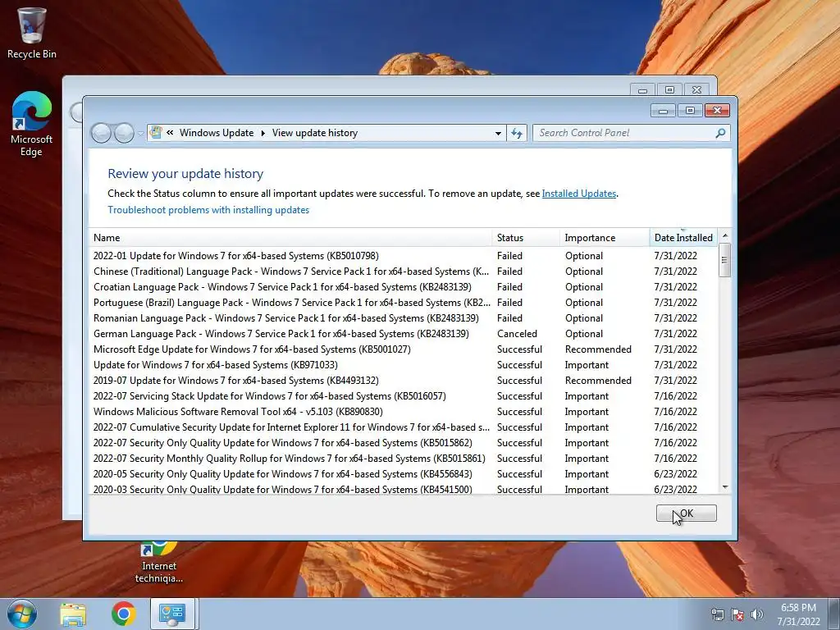
Task: Select the KB4541500 Security Only update row
Action: point(403,488)
